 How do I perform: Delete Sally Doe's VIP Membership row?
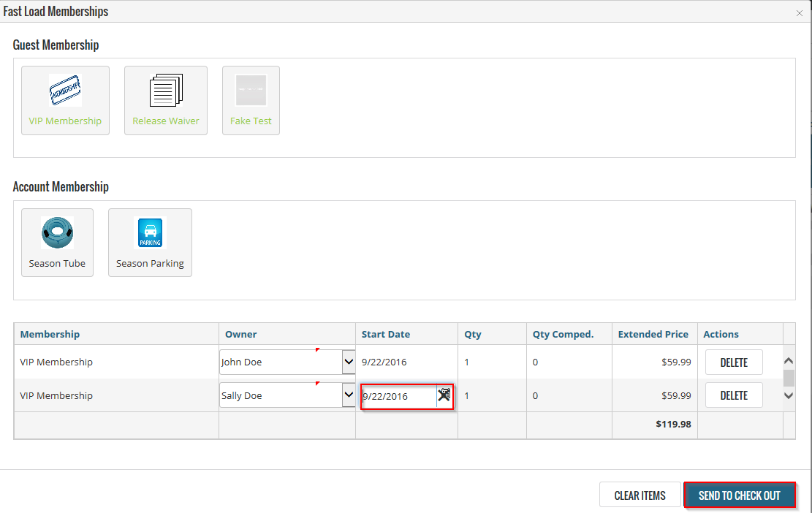point(734,395)
